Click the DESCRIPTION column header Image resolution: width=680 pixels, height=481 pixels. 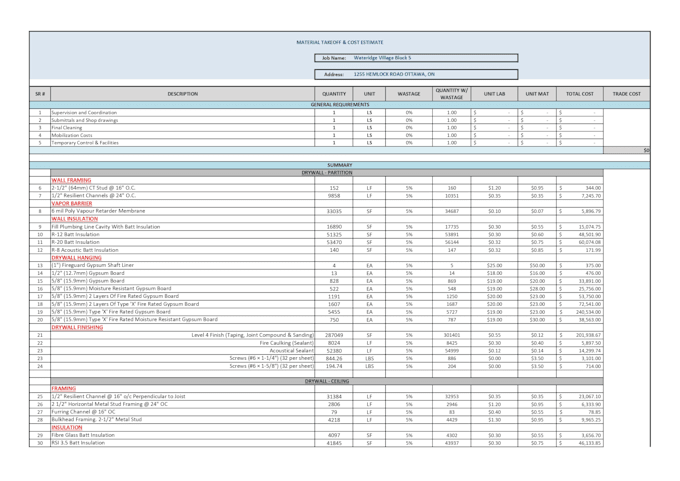[183, 94]
